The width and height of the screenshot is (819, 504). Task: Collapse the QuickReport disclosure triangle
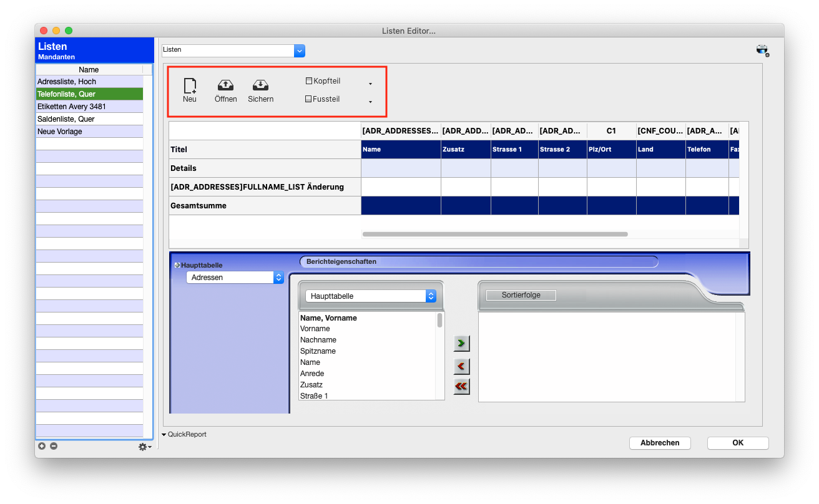click(164, 435)
